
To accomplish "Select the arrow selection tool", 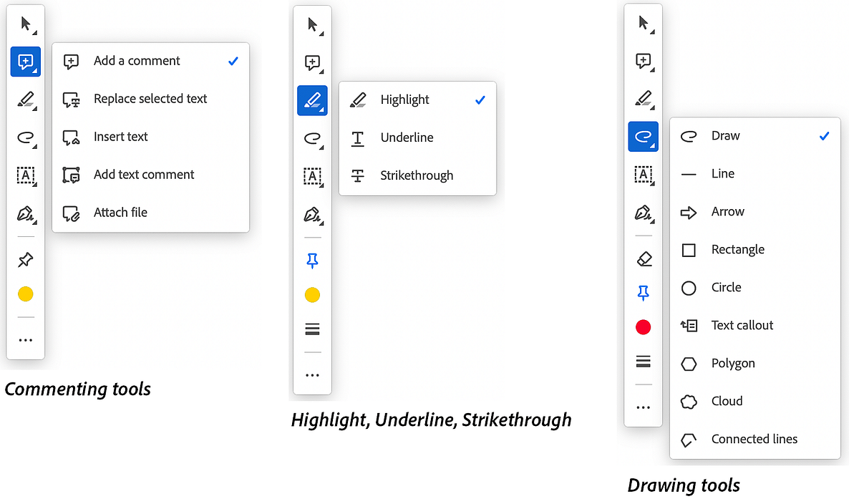I will 25,24.
